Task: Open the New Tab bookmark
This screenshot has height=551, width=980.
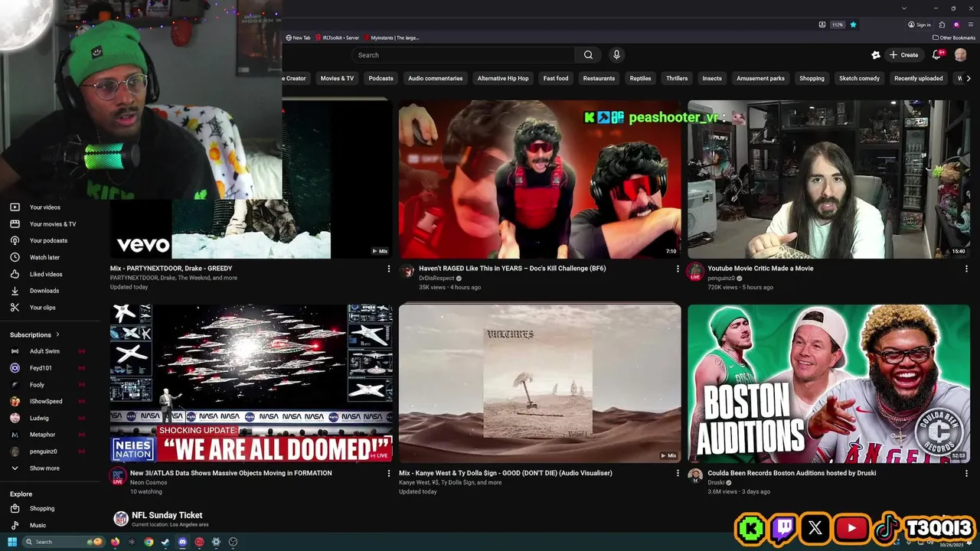Action: coord(298,37)
